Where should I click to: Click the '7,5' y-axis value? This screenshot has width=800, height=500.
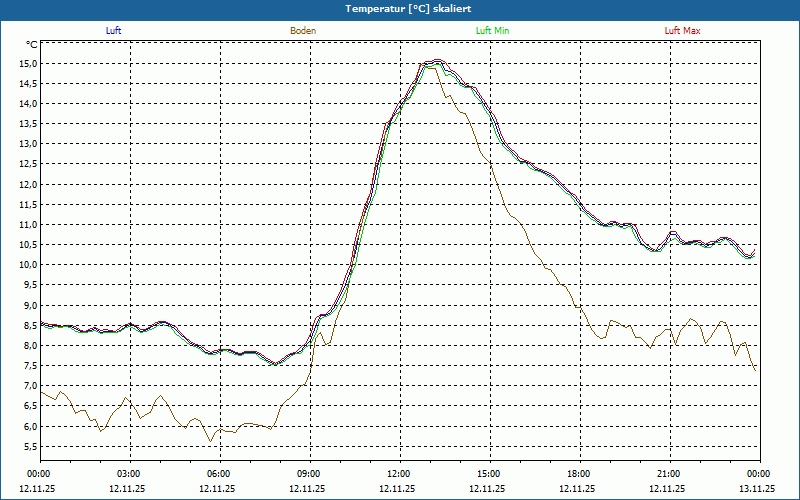(31, 366)
